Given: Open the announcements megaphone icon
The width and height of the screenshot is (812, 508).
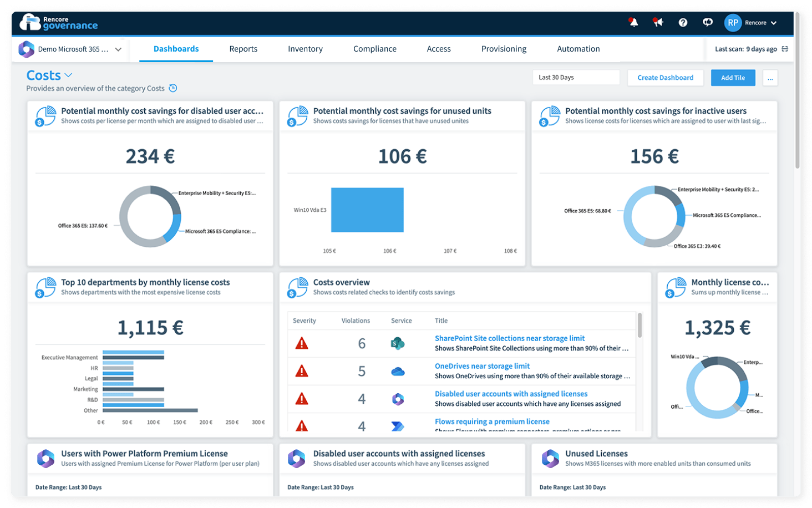Looking at the screenshot, I should click(658, 22).
